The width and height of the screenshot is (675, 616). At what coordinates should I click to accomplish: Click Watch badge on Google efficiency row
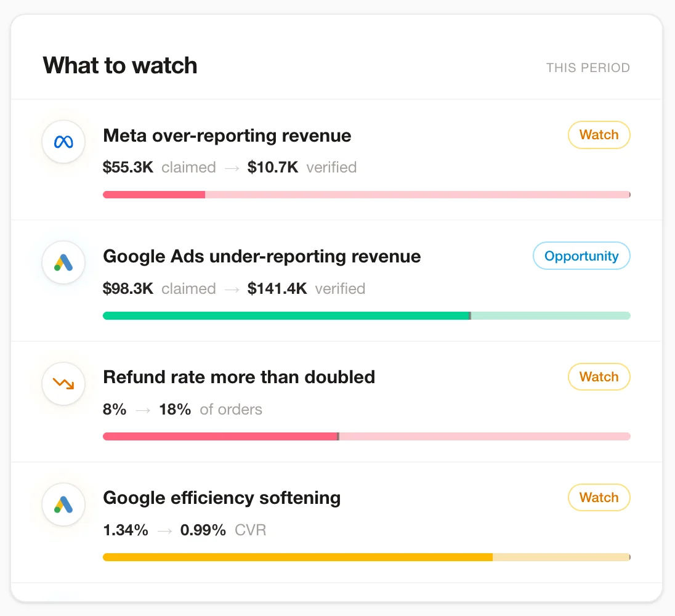(x=599, y=498)
